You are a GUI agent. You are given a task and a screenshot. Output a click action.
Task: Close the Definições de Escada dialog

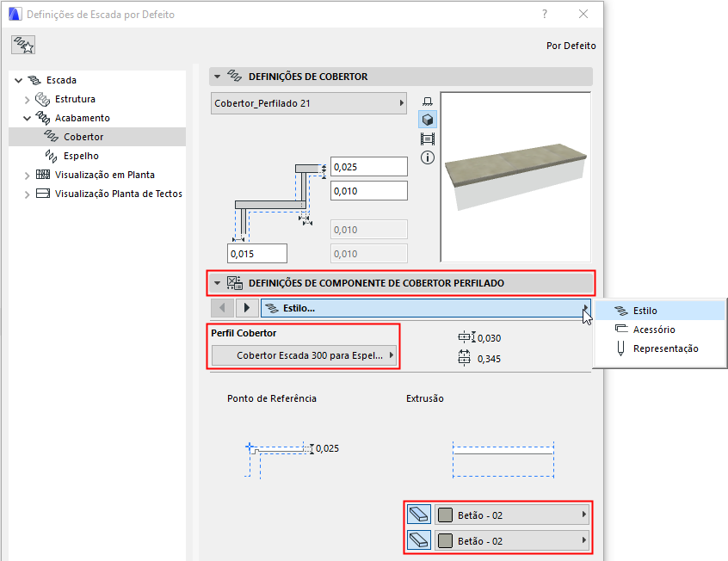(583, 15)
